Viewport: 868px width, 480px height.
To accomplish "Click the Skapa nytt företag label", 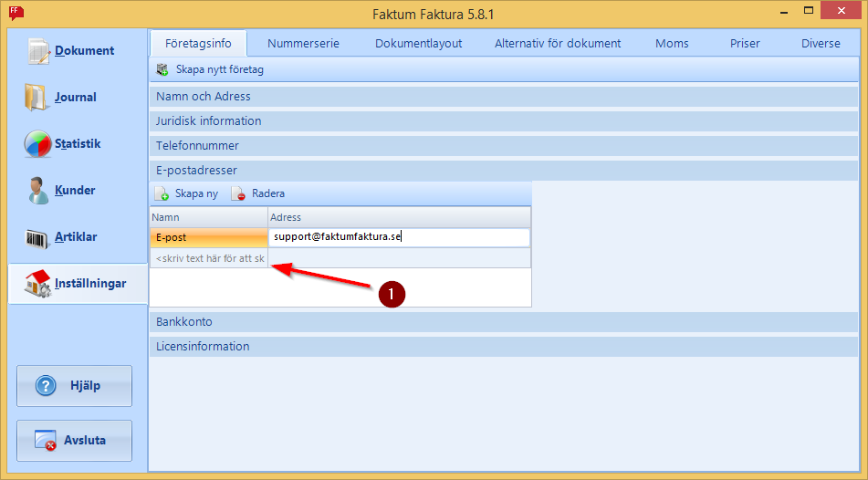I will 220,69.
